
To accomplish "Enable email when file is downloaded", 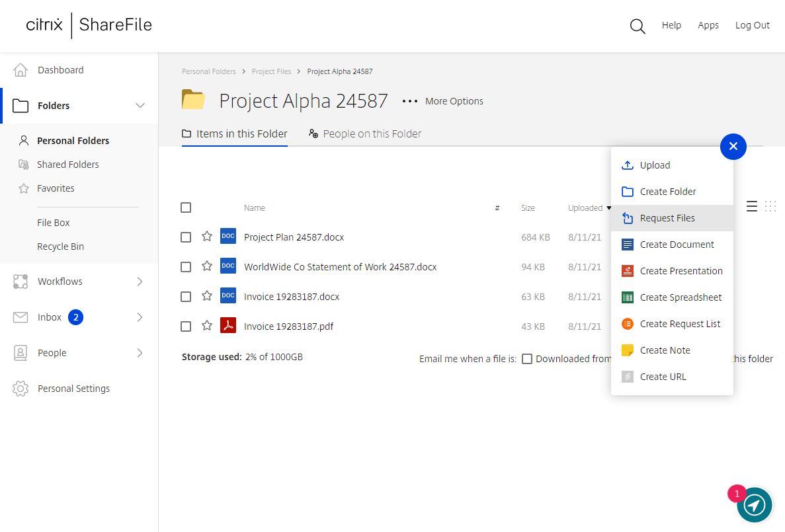I will point(527,359).
